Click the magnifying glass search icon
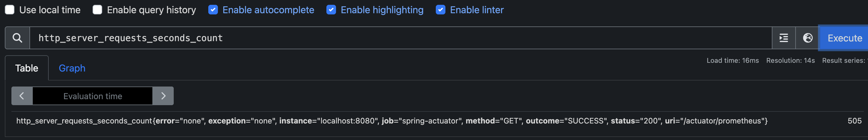868x140 pixels. point(17,38)
